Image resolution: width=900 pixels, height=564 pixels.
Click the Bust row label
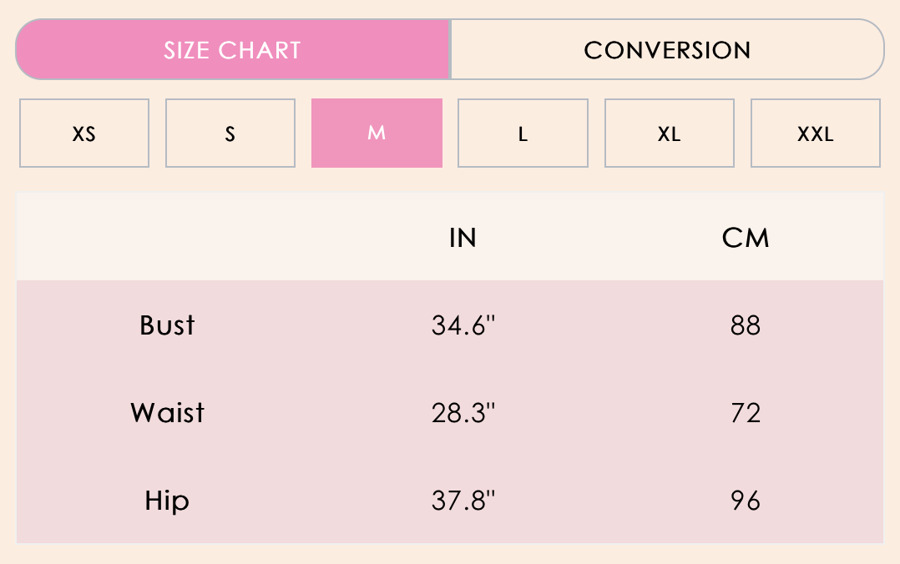tap(167, 325)
